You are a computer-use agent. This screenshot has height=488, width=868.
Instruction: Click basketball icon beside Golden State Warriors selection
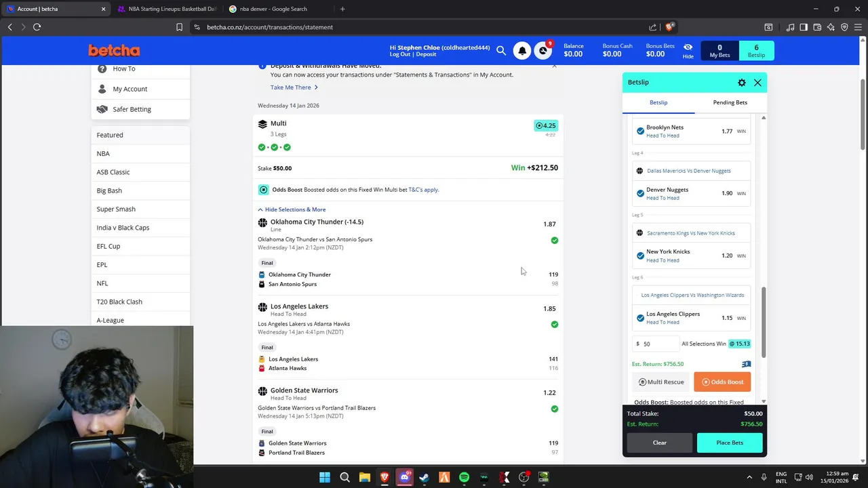(262, 391)
